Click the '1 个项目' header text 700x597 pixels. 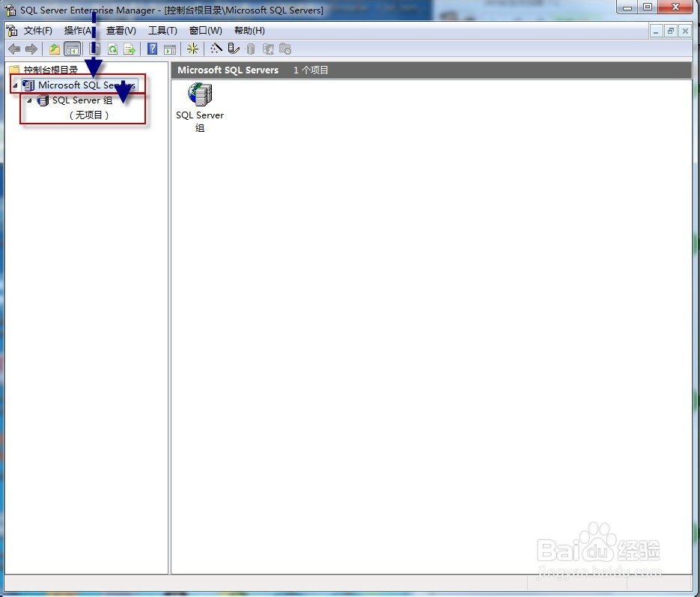[311, 70]
